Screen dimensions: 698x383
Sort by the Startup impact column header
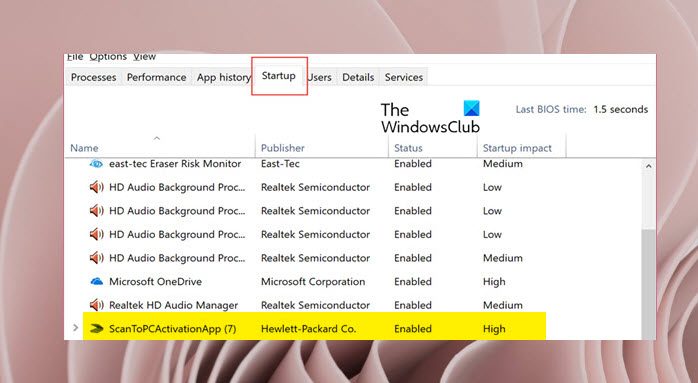(x=521, y=147)
